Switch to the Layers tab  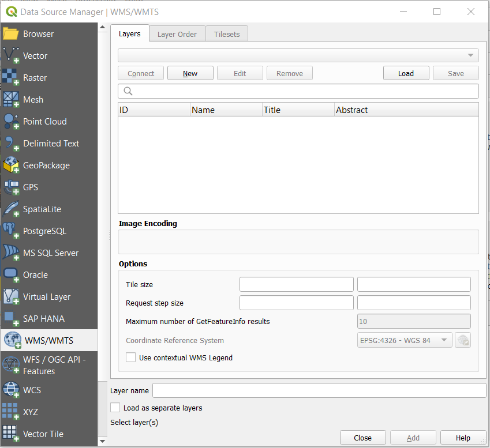(130, 33)
